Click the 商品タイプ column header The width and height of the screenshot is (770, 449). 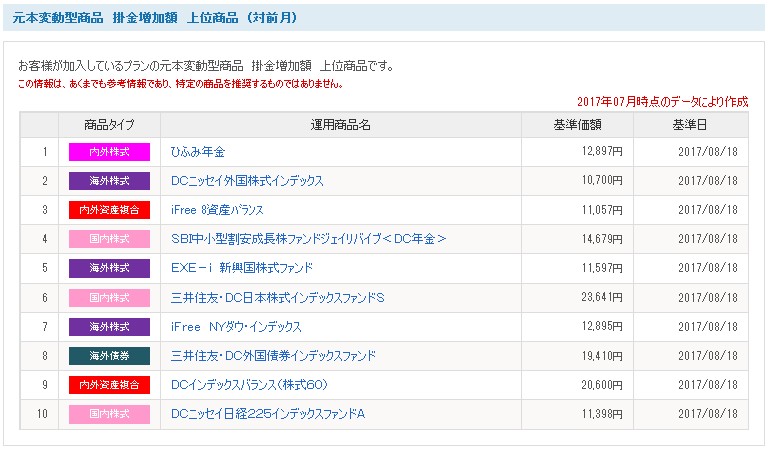pyautogui.click(x=109, y=125)
